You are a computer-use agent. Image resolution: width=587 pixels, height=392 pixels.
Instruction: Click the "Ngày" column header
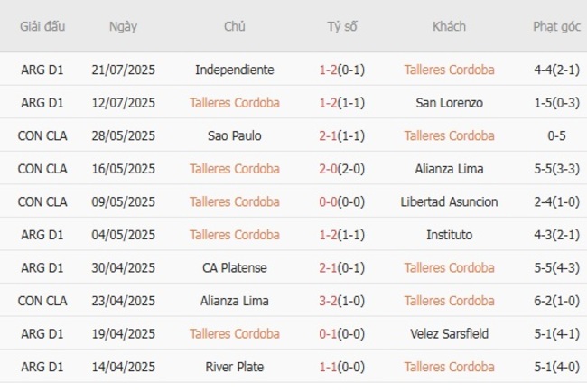tap(123, 26)
